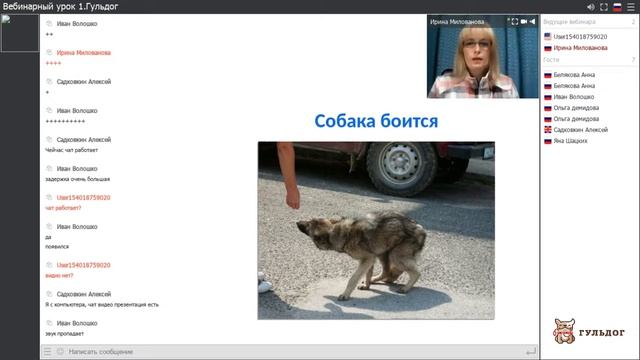Click message icon beside 'чат работает?' sender

[49, 198]
